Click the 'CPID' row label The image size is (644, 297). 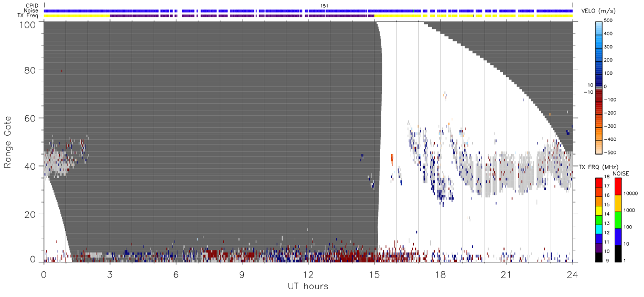[x=33, y=6]
